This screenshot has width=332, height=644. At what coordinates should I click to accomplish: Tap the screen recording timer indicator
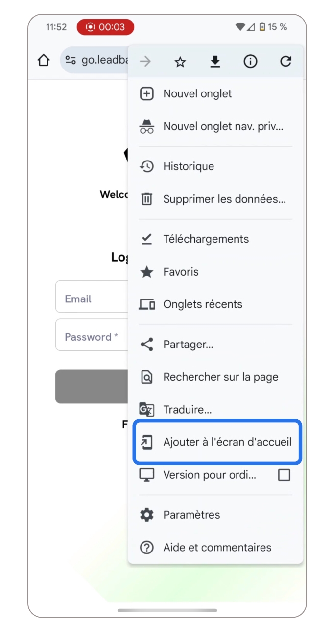[105, 27]
